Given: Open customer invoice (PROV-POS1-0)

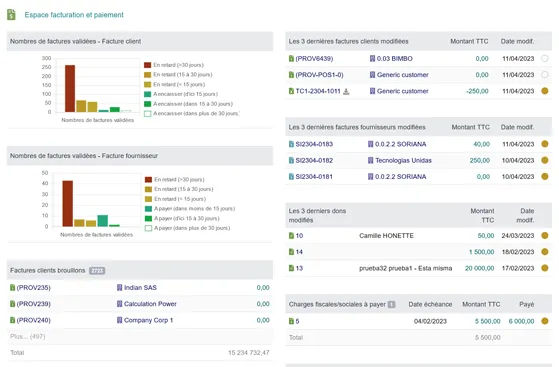Looking at the screenshot, I should tap(319, 75).
